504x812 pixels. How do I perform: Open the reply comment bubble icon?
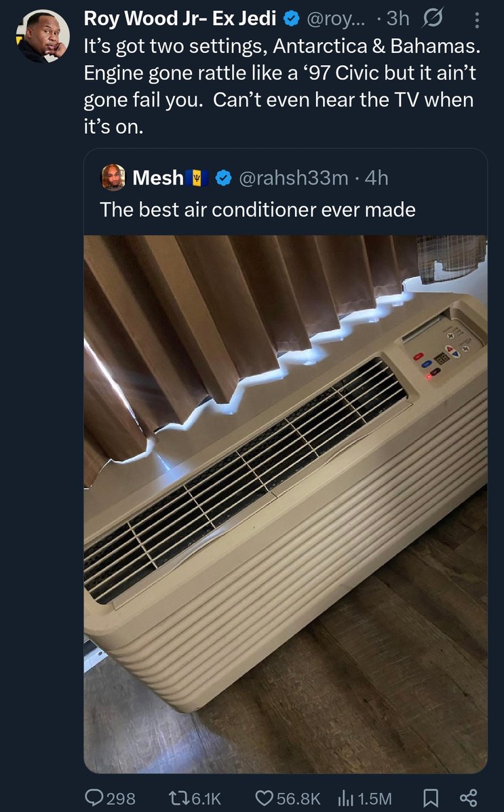95,798
